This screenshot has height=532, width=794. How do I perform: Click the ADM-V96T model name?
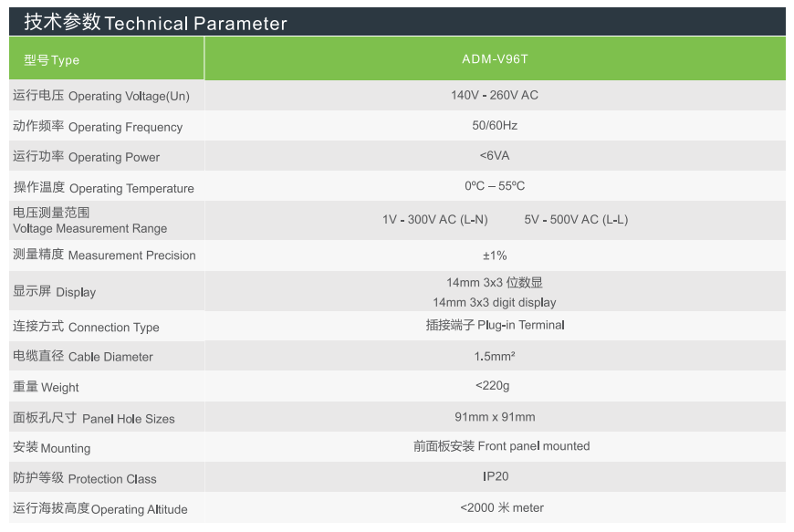495,59
